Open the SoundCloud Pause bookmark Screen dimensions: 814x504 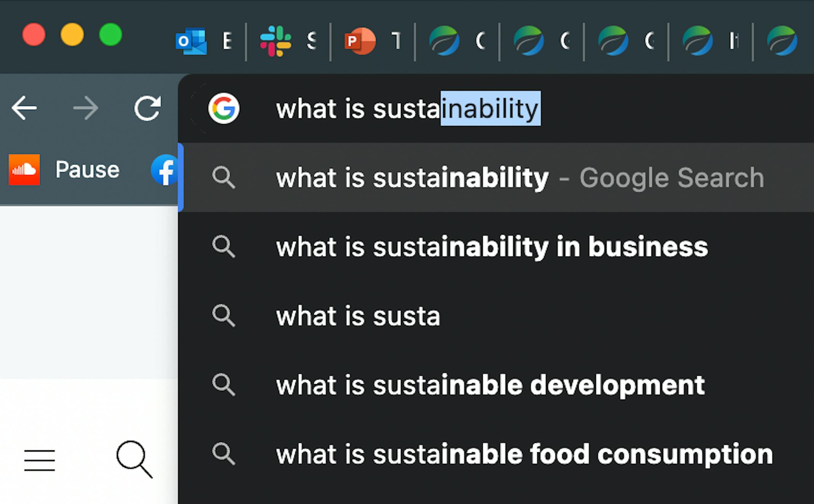[x=64, y=170]
